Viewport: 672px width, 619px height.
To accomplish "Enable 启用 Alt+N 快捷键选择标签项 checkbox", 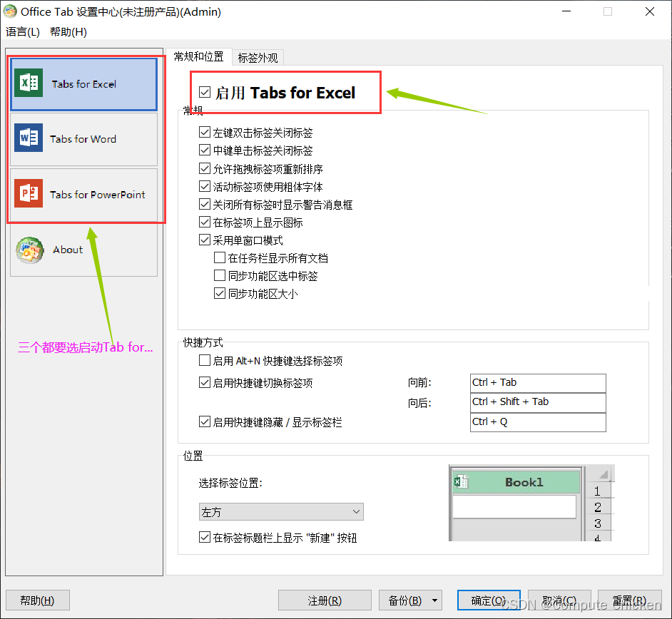I will click(205, 360).
